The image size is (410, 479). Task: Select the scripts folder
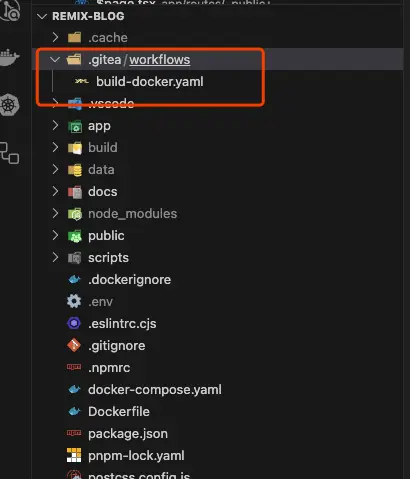tap(108, 258)
